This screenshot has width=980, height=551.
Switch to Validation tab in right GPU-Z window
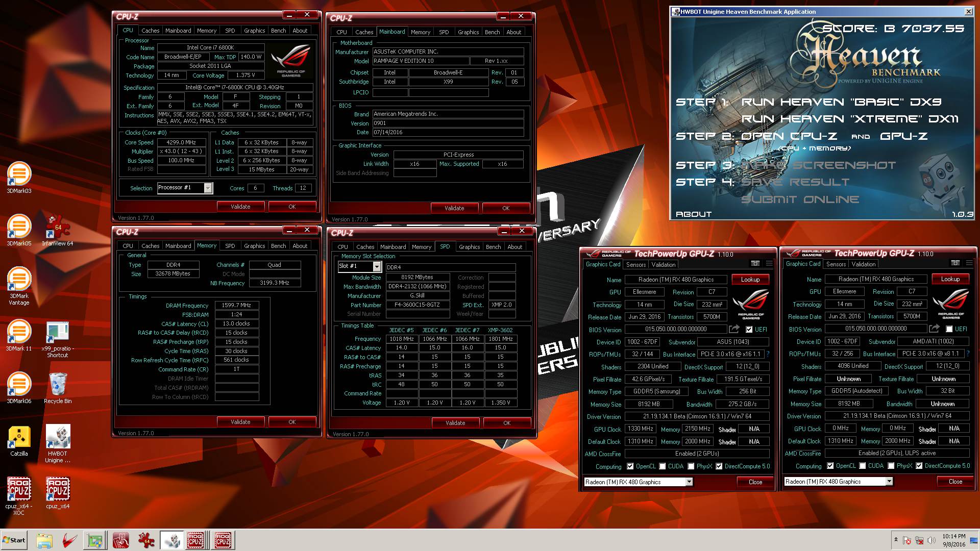pos(864,264)
